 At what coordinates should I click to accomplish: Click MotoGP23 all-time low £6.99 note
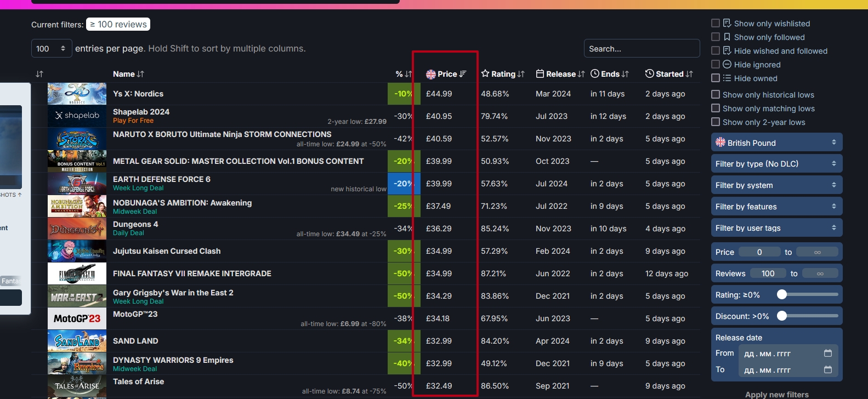pyautogui.click(x=343, y=324)
